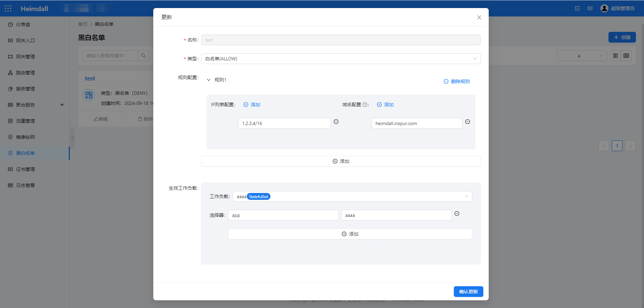Click the 确认更新 button

pos(468,292)
